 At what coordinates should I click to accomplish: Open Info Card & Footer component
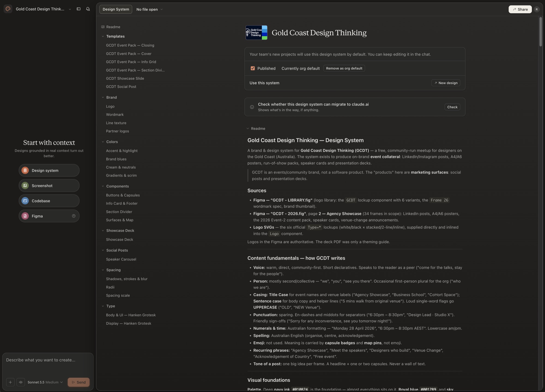pyautogui.click(x=122, y=203)
